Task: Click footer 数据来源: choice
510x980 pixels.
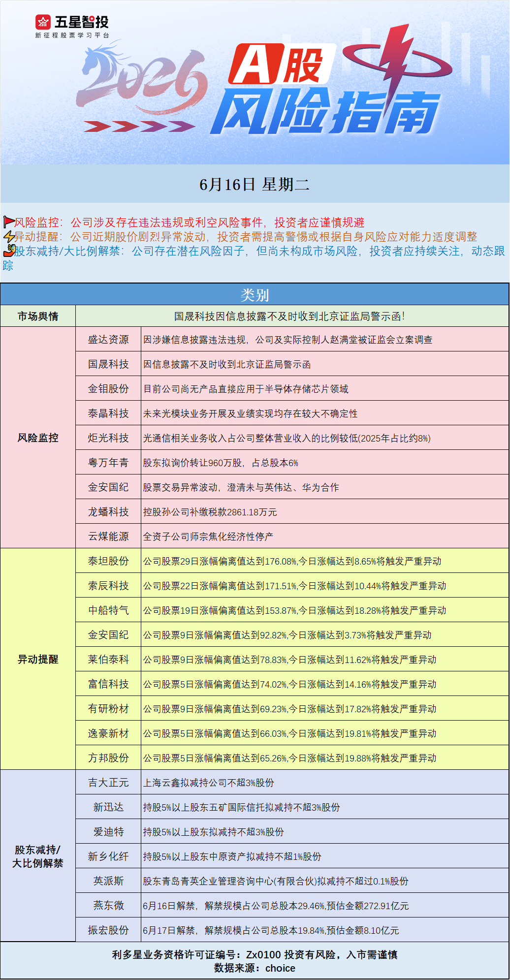Action: tap(255, 968)
